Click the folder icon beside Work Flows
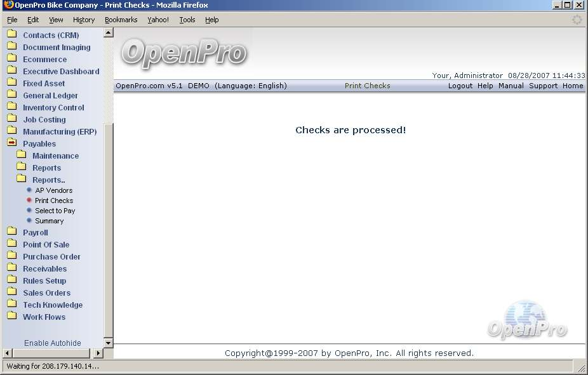Viewport: 588px width, 375px height. click(x=11, y=317)
